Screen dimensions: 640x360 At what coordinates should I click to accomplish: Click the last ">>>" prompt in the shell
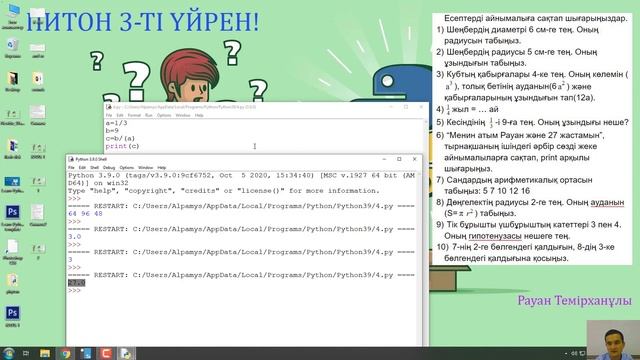(74, 291)
